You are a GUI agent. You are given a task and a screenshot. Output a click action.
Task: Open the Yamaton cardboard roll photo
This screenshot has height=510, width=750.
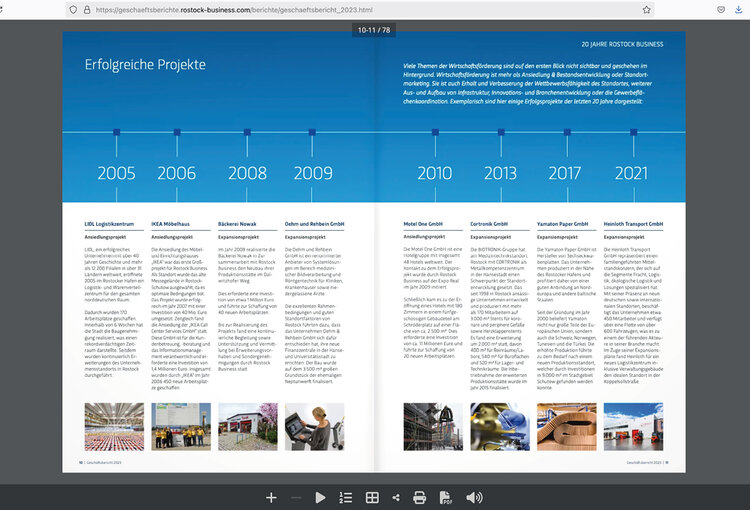(567, 427)
